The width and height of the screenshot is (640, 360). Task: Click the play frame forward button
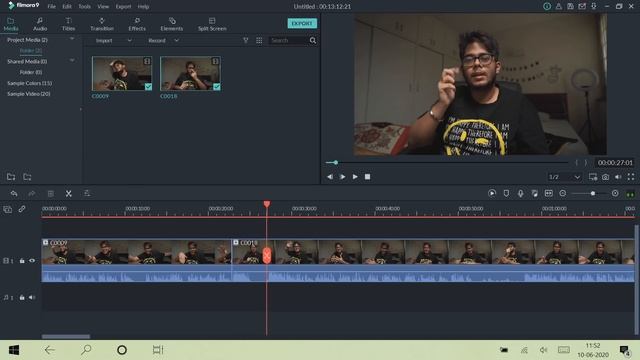click(342, 177)
